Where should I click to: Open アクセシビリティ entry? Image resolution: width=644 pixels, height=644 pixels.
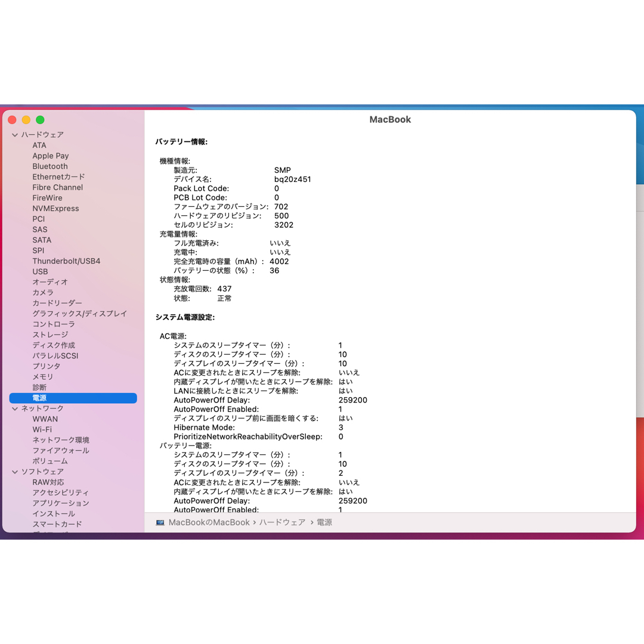click(60, 493)
